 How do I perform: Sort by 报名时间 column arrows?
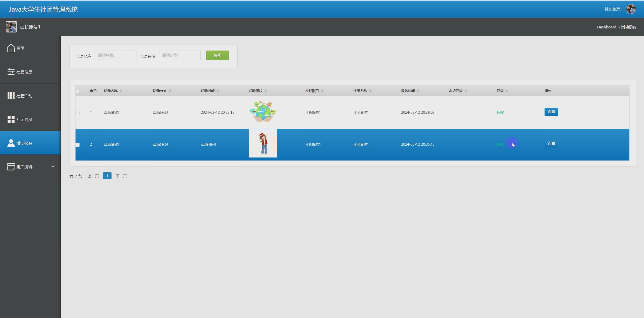(418, 91)
